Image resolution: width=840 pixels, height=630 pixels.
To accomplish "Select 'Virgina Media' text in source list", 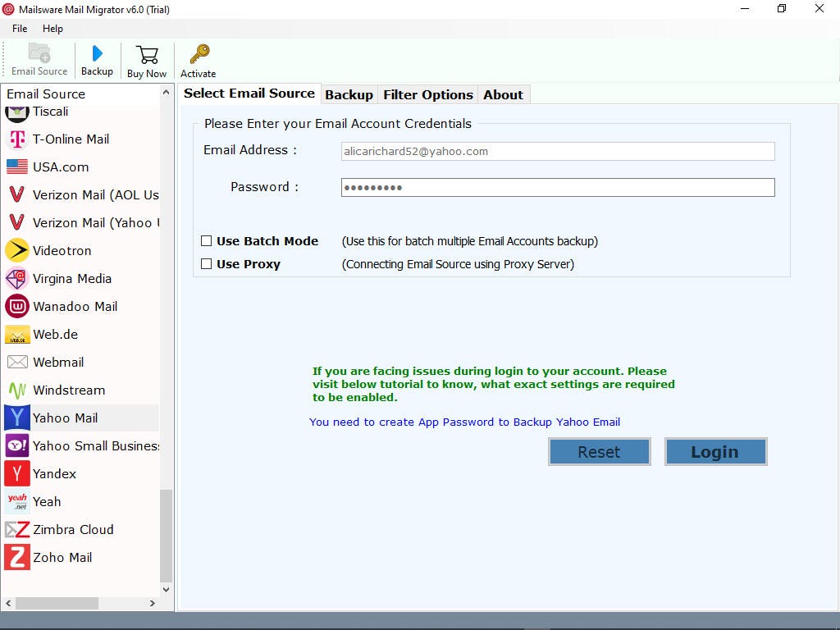I will (72, 279).
